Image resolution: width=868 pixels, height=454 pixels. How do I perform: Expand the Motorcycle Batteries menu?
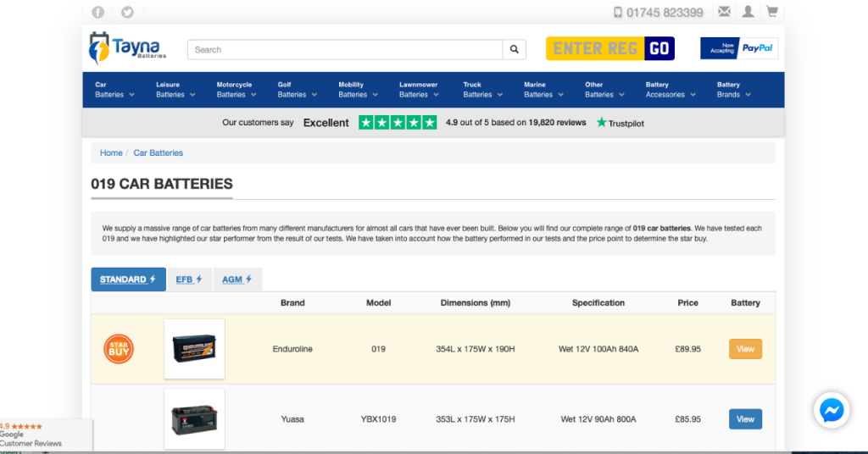click(236, 90)
